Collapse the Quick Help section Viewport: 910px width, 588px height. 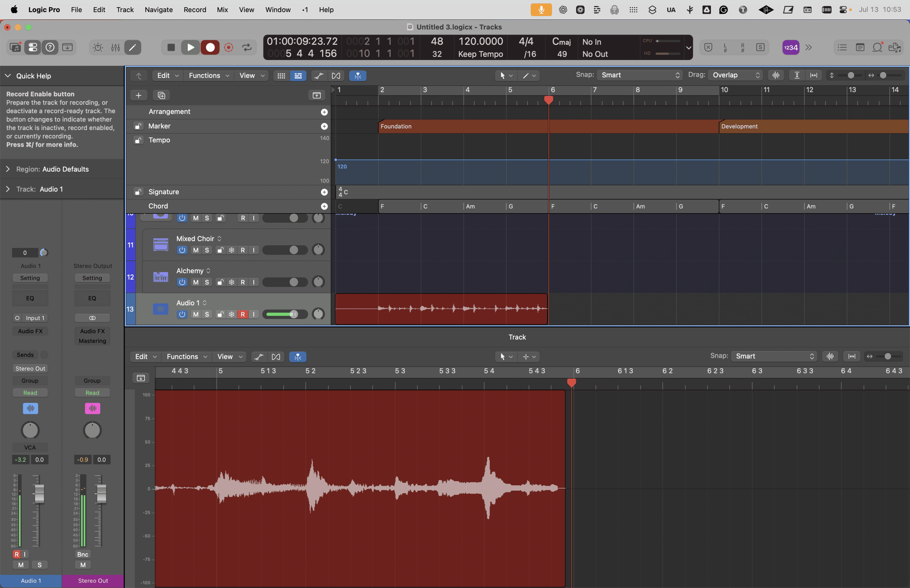click(x=7, y=76)
